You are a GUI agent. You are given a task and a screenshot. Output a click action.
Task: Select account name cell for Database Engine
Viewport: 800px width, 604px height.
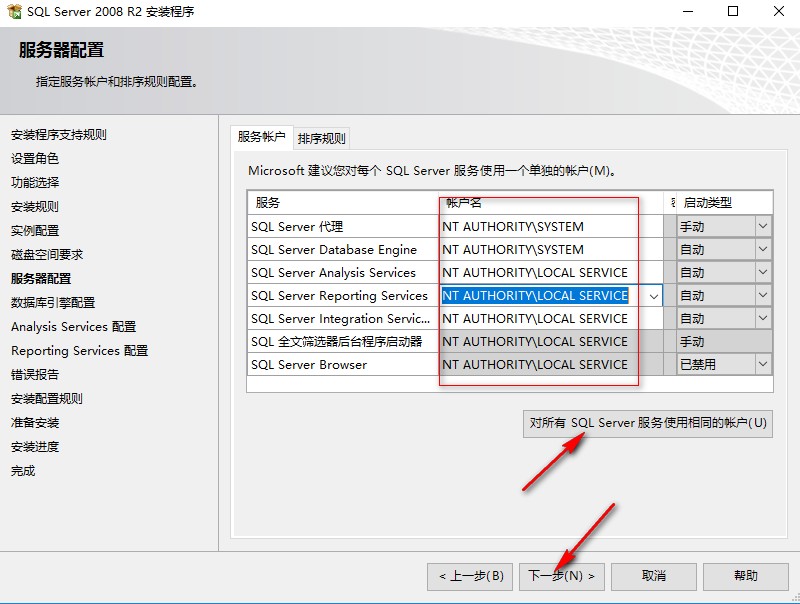coord(551,249)
